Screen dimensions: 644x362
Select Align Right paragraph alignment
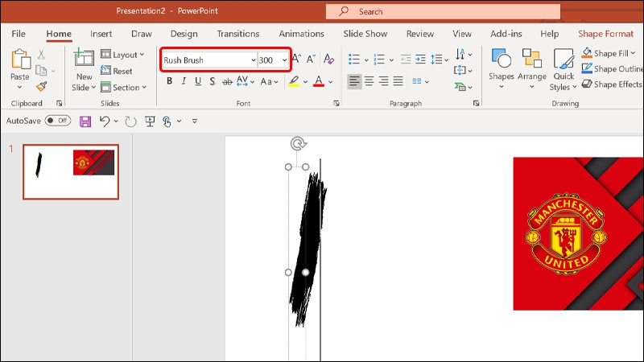[x=384, y=81]
